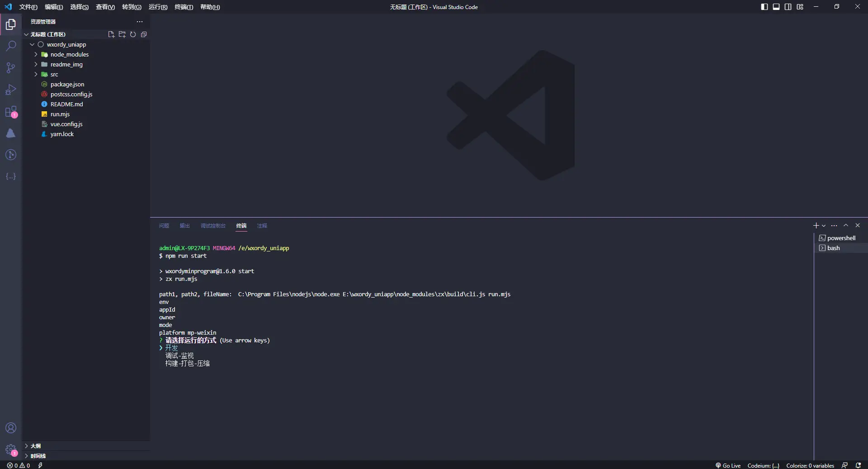Open terminal launch profile dropdown arrow
Viewport: 868px width, 469px height.
tap(824, 226)
